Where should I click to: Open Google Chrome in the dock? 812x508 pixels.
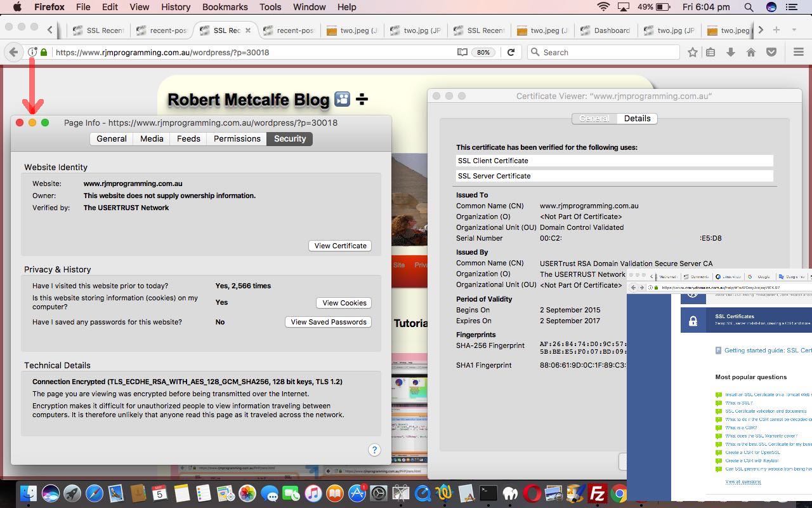pyautogui.click(x=619, y=493)
